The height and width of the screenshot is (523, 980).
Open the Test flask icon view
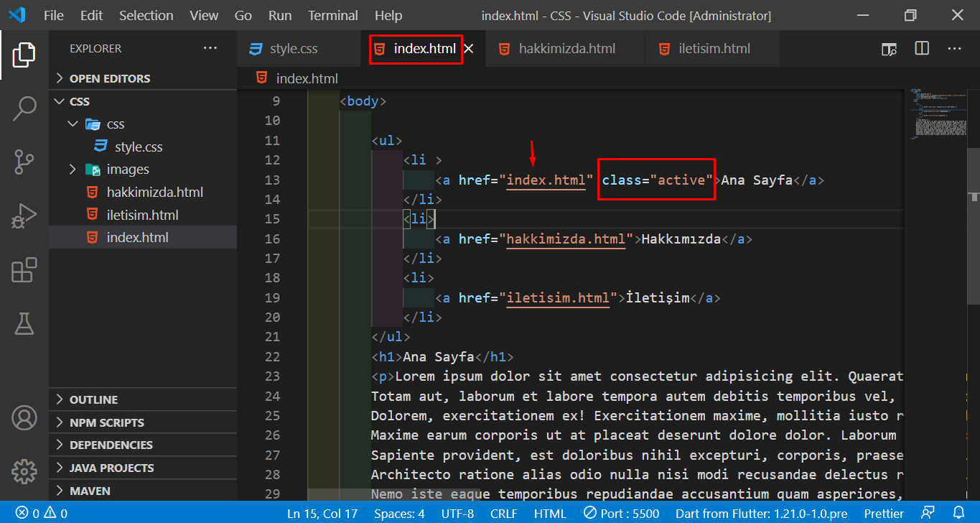pyautogui.click(x=24, y=323)
